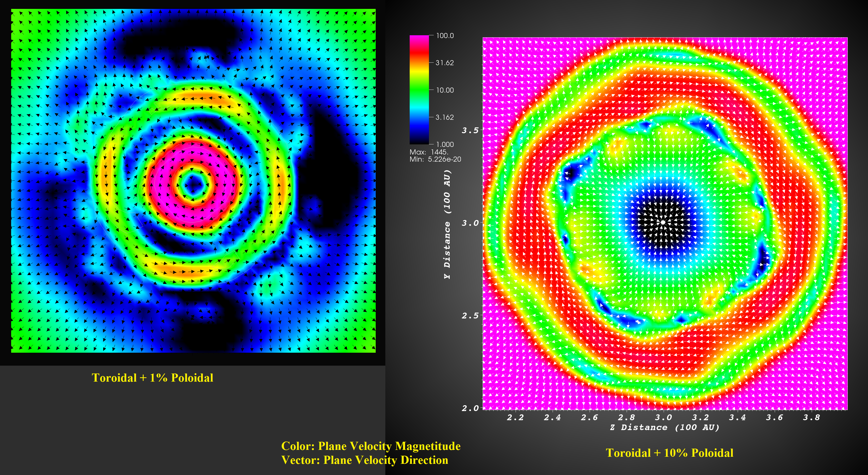Click the 31.62 colorbar label

tap(445, 63)
